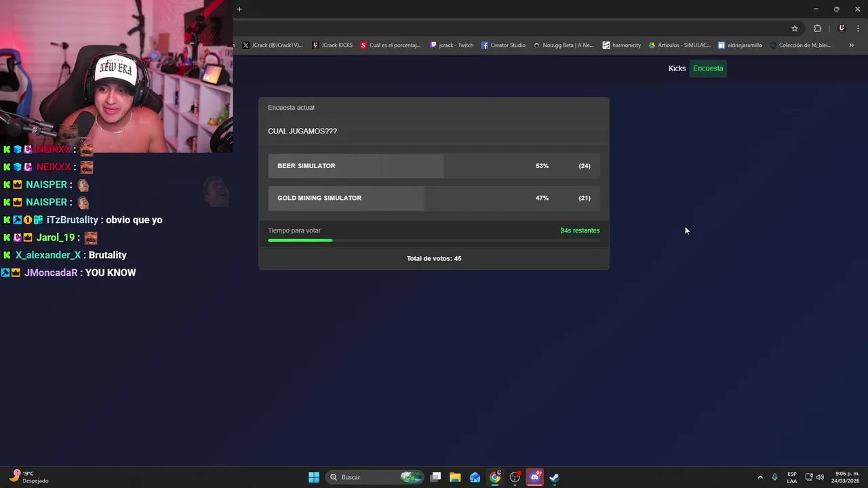This screenshot has height=488, width=868.
Task: Click the microphone tray icon
Action: [x=774, y=477]
